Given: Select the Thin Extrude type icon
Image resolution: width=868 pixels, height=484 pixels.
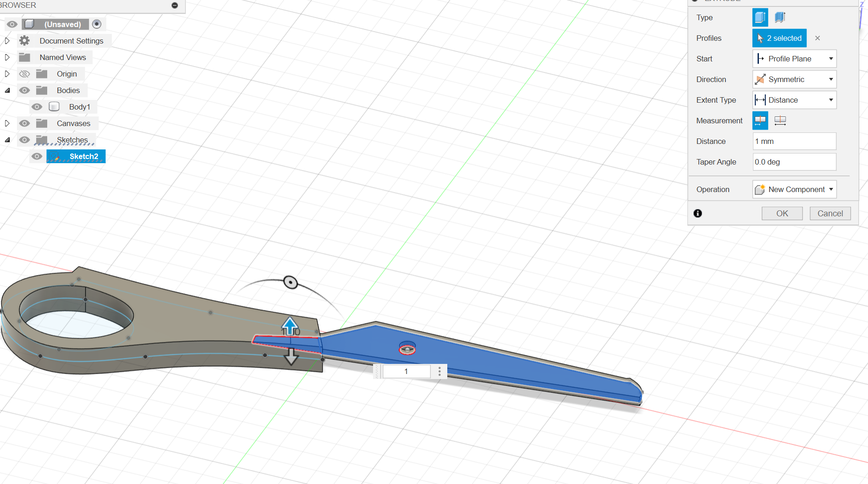Looking at the screenshot, I should [780, 17].
